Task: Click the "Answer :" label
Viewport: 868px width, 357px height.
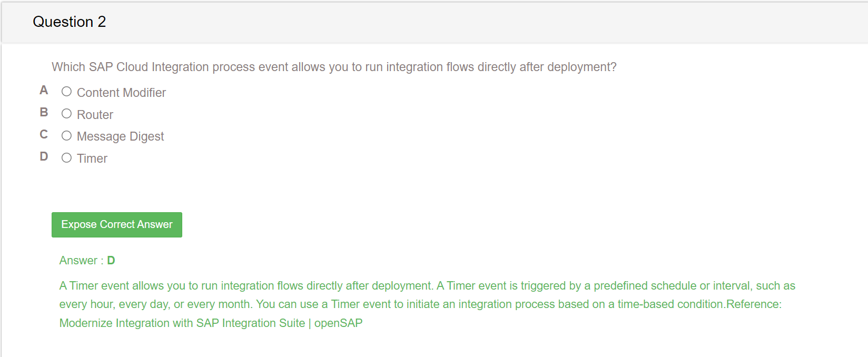Action: [x=81, y=261]
